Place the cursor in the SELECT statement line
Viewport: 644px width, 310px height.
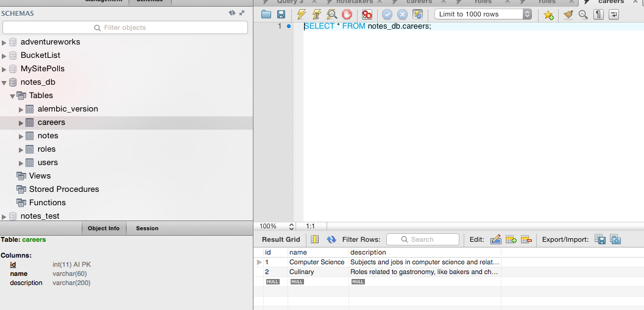367,27
